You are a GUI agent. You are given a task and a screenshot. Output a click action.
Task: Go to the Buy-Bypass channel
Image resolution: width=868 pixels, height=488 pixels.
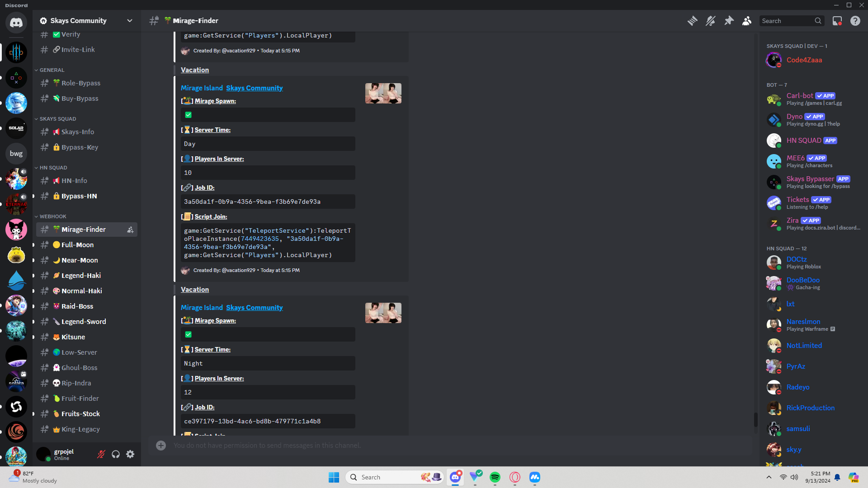coord(87,99)
